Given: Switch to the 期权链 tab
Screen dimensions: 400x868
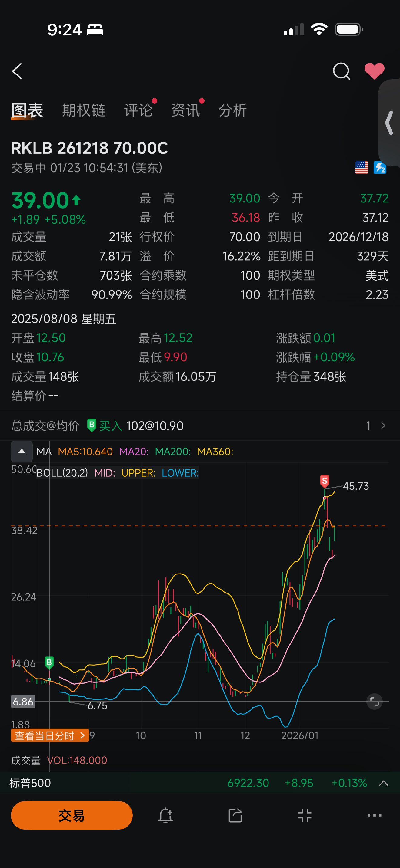Looking at the screenshot, I should (84, 110).
